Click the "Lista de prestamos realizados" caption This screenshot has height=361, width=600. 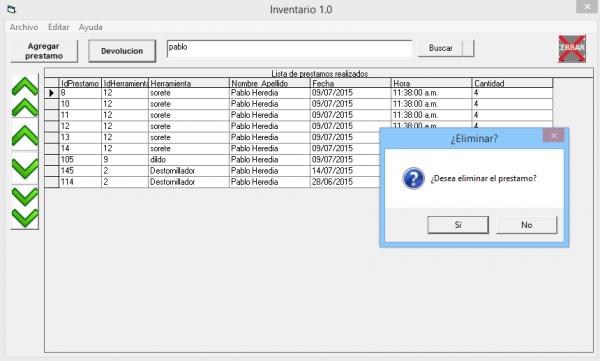coord(320,74)
